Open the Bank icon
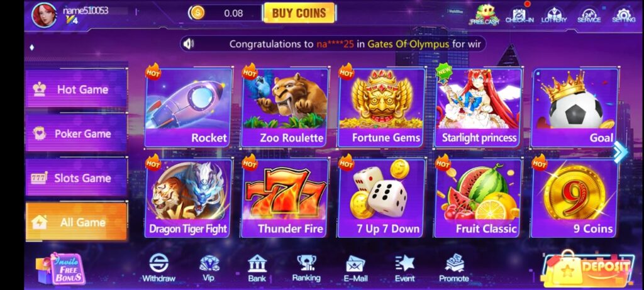 coord(257,268)
